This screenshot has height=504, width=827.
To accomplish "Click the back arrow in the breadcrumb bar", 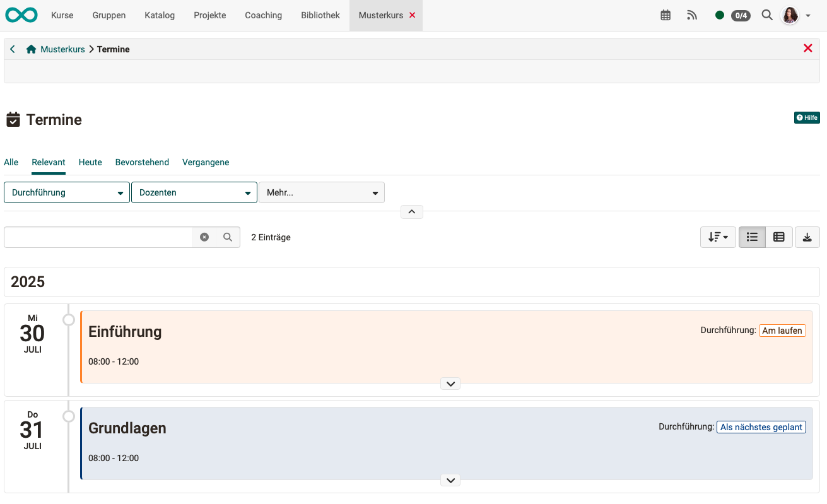I will click(12, 48).
